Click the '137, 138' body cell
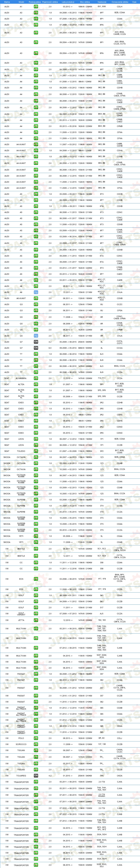The image size is (140, 868). pos(102,744)
